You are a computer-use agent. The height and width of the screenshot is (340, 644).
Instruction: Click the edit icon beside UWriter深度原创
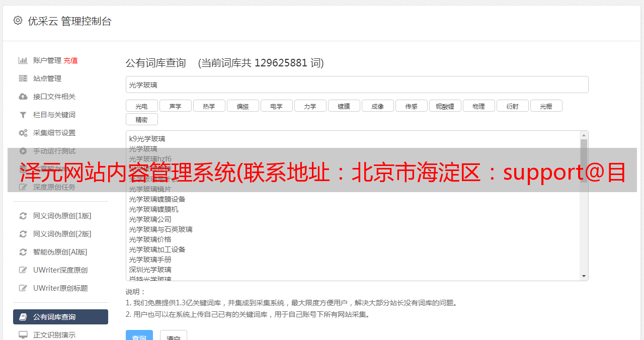(23, 270)
